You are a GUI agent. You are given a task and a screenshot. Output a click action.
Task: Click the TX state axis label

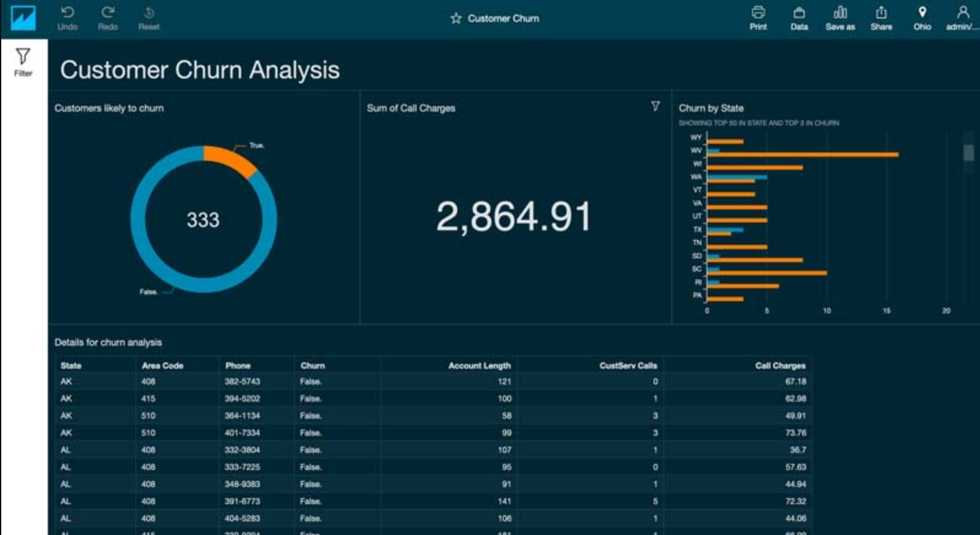(x=697, y=229)
